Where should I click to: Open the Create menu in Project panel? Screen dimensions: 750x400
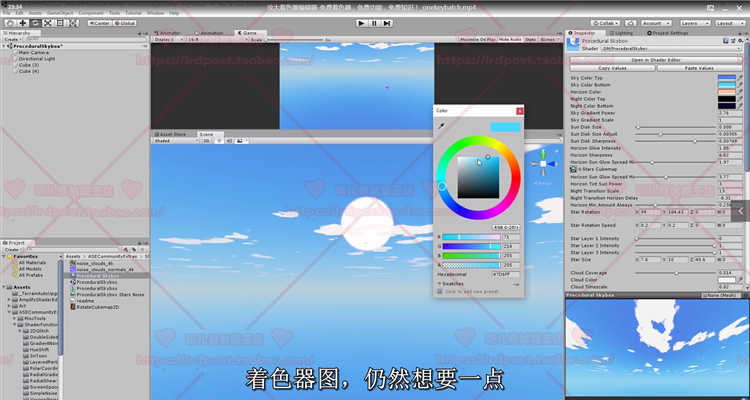[11, 249]
